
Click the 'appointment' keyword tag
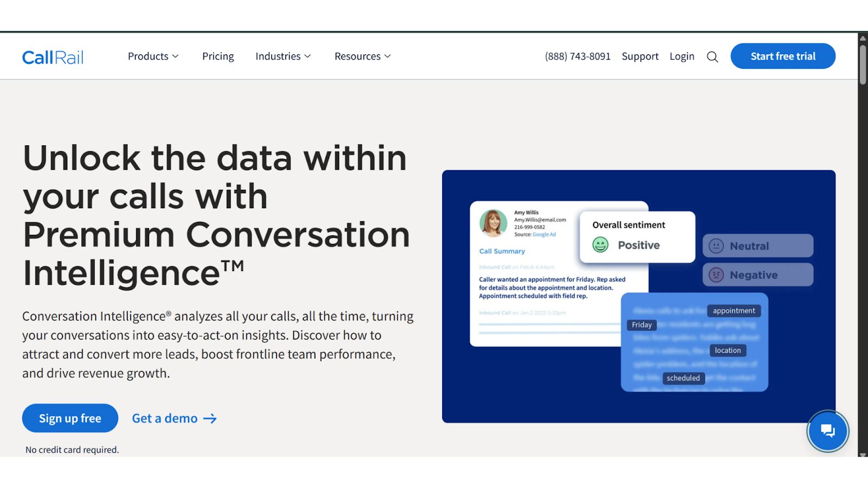[x=734, y=311]
